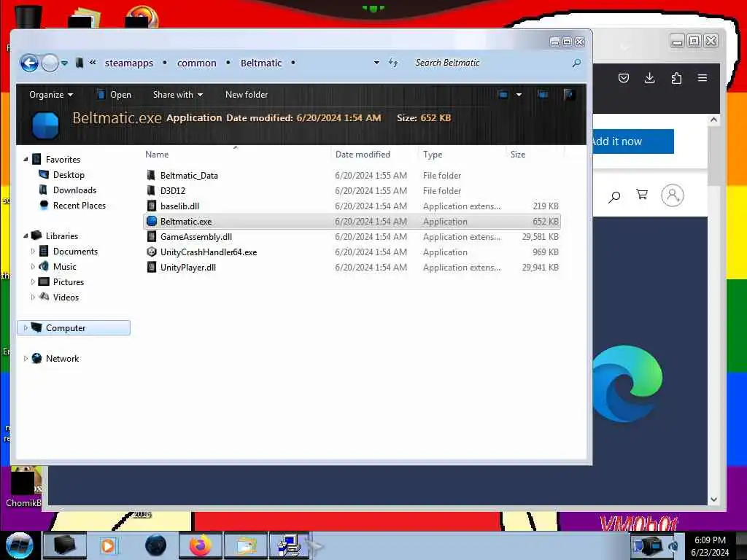Click the Firefox page scroll up arrow
Screen dimensions: 747x560
point(713,120)
